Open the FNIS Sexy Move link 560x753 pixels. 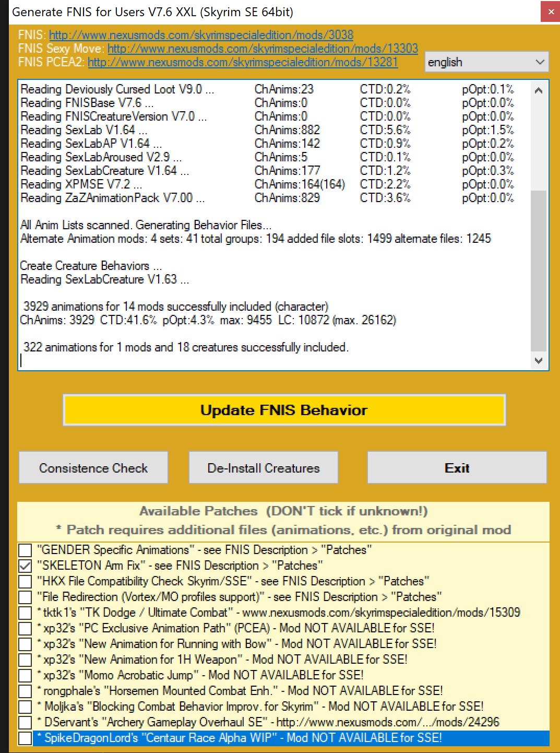pos(263,48)
